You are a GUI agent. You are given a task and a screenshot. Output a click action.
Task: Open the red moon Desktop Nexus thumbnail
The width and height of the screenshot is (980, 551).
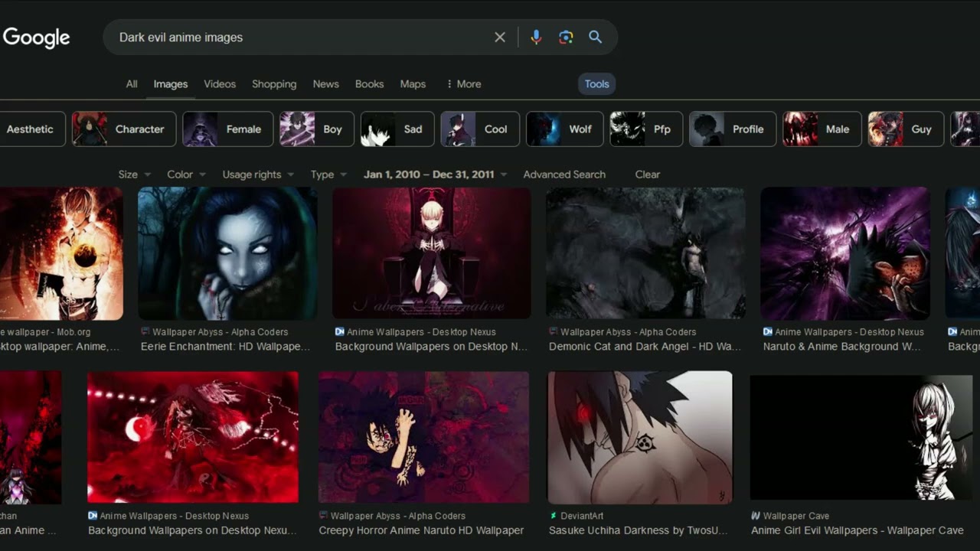pos(193,437)
